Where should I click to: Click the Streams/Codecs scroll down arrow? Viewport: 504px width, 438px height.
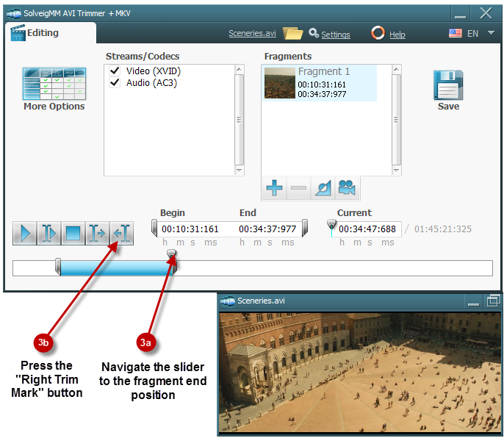pyautogui.click(x=239, y=170)
